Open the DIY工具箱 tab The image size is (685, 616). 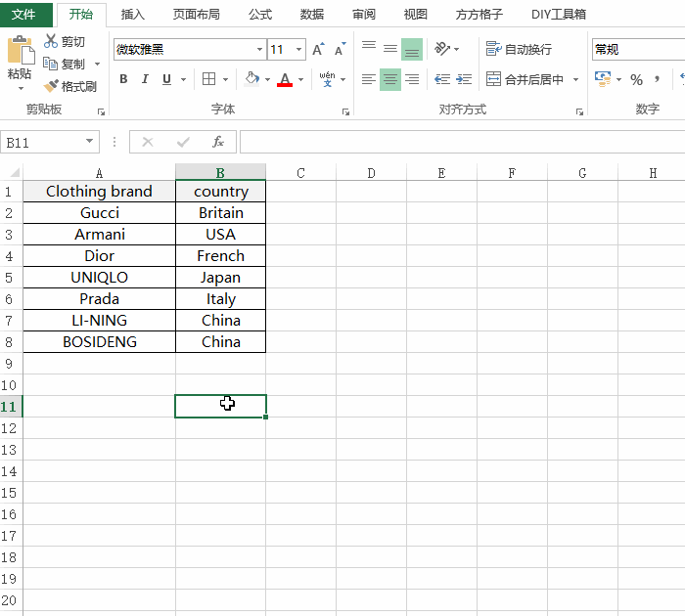pos(559,15)
